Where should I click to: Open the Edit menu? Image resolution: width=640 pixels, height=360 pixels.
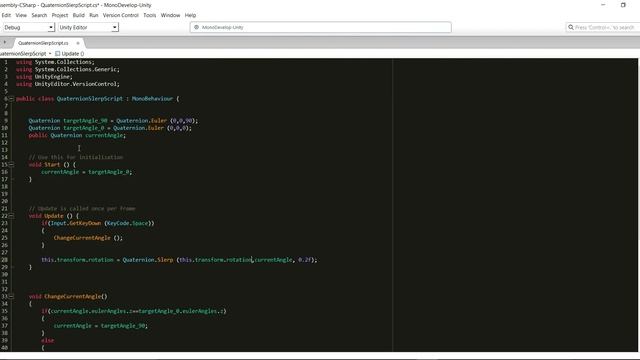[6, 15]
